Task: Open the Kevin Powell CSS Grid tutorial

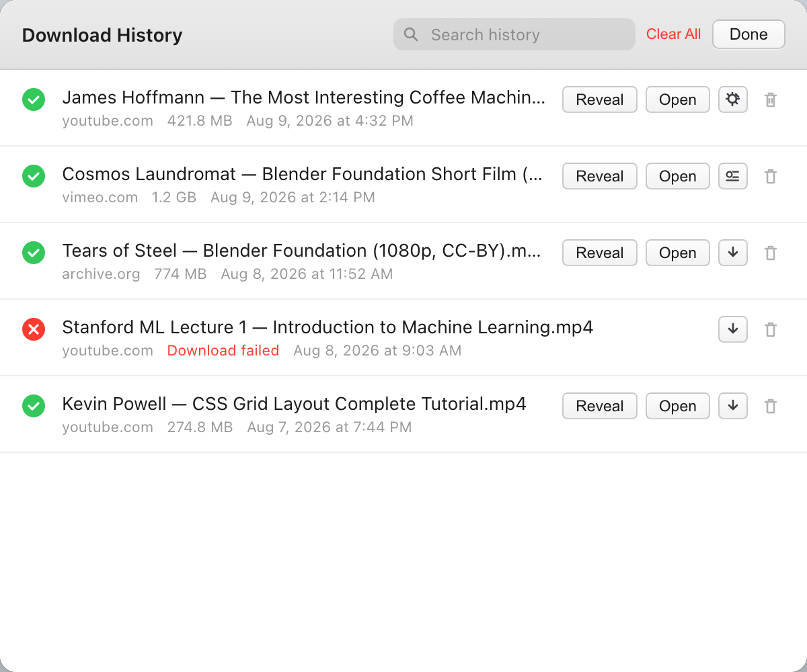Action: tap(678, 406)
